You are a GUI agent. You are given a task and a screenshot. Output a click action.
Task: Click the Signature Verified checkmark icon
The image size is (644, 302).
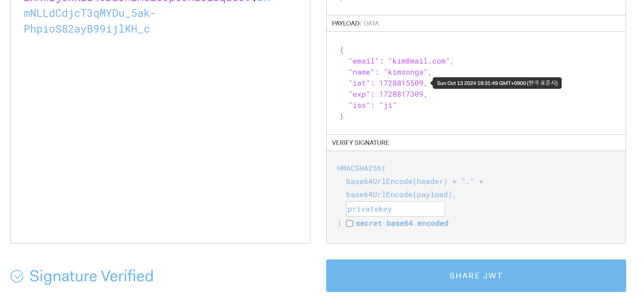pos(17,276)
